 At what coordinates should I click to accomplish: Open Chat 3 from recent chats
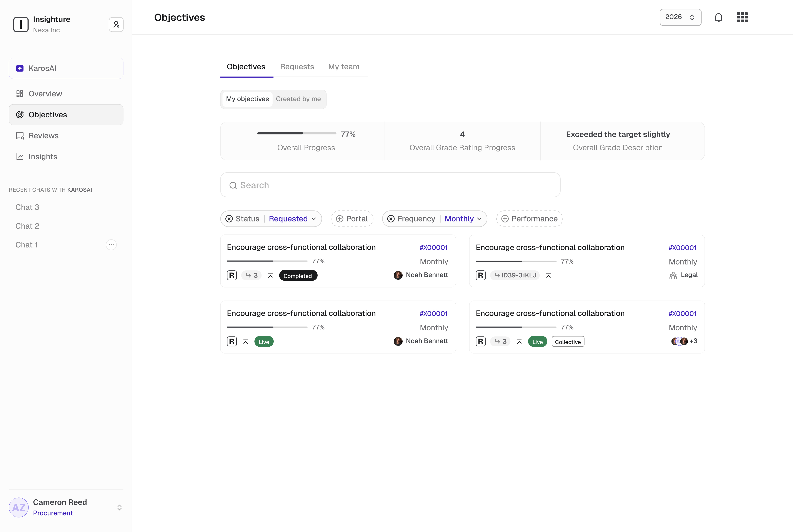click(27, 207)
